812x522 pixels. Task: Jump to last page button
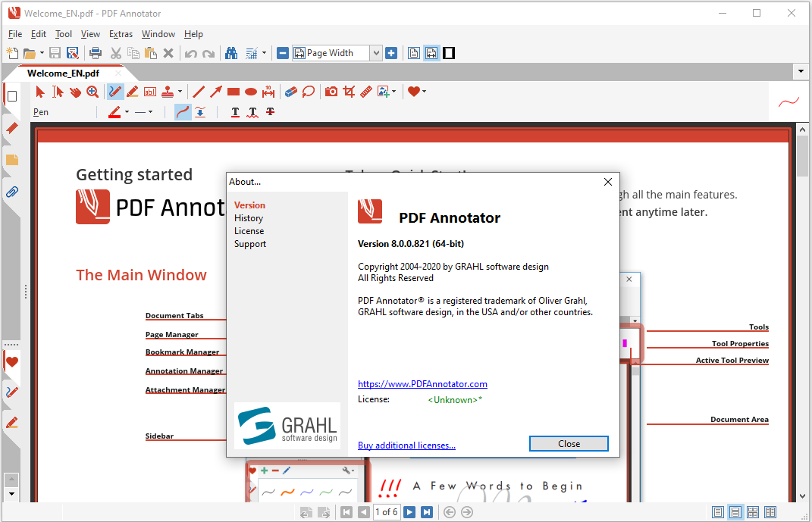[427, 512]
